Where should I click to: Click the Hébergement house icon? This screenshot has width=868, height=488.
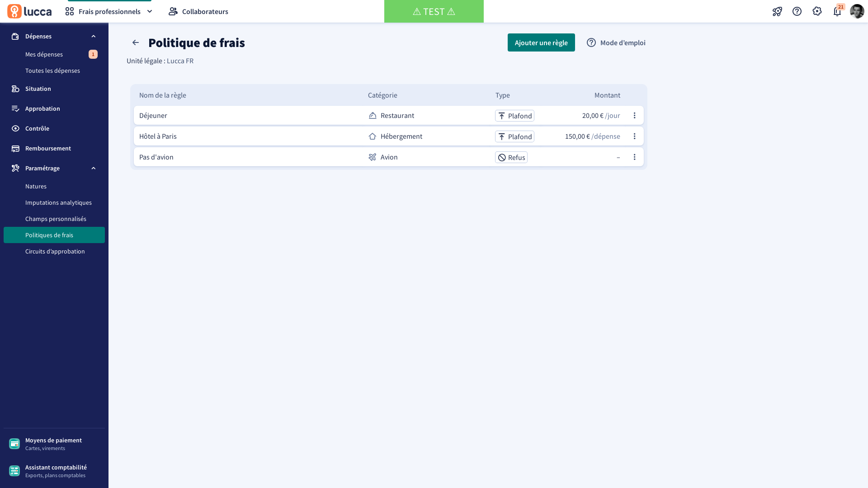(x=373, y=136)
